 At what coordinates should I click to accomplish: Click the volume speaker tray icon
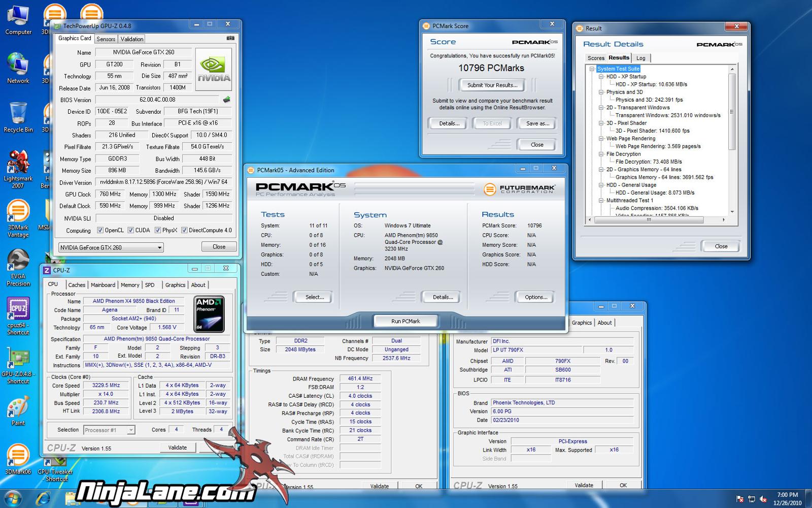(x=763, y=499)
